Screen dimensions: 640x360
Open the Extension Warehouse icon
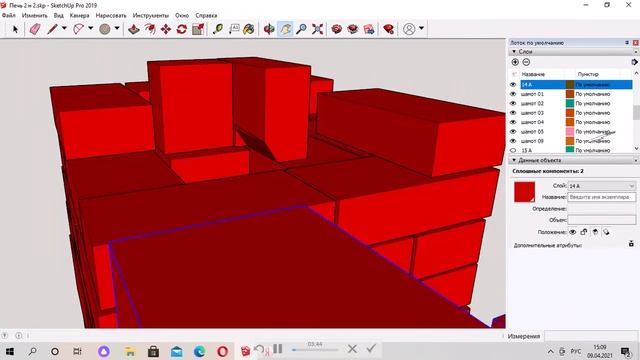coord(353,29)
